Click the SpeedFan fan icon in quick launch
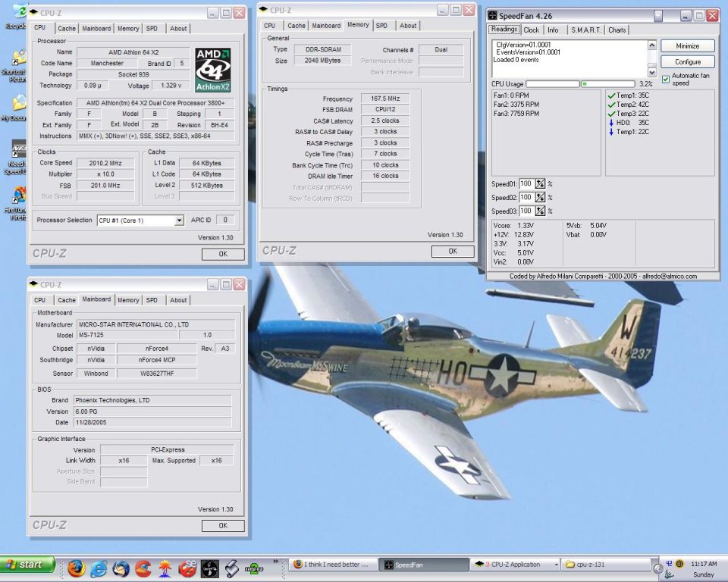 point(209,568)
